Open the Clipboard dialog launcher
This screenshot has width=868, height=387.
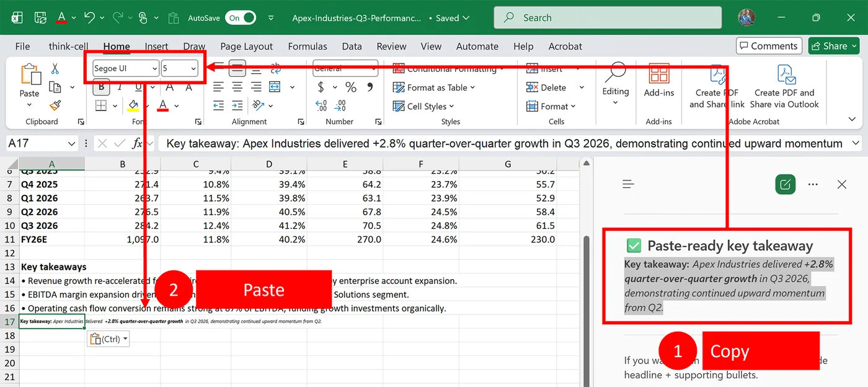point(81,122)
